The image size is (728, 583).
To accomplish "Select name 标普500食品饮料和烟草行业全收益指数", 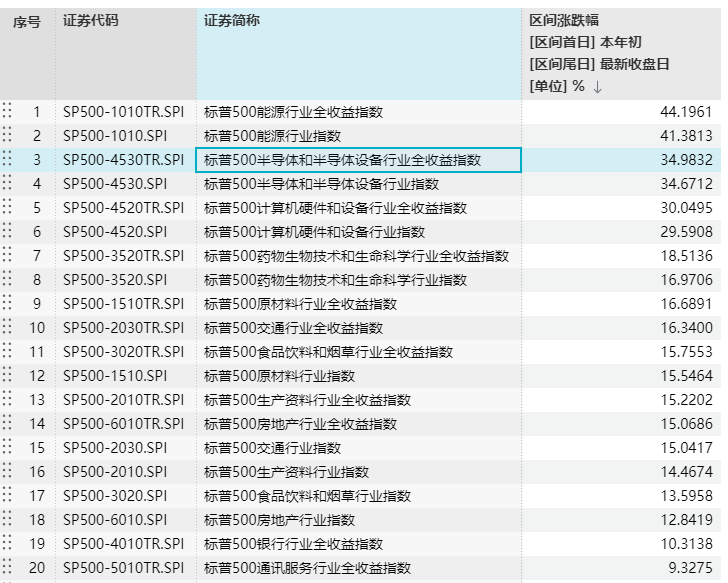I will [x=328, y=352].
